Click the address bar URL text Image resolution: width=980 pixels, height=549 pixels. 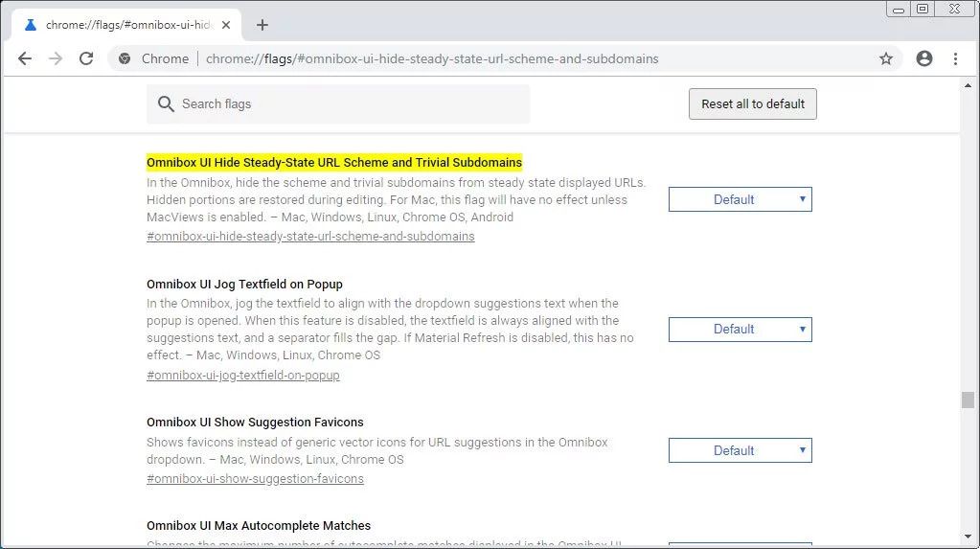pyautogui.click(x=432, y=58)
